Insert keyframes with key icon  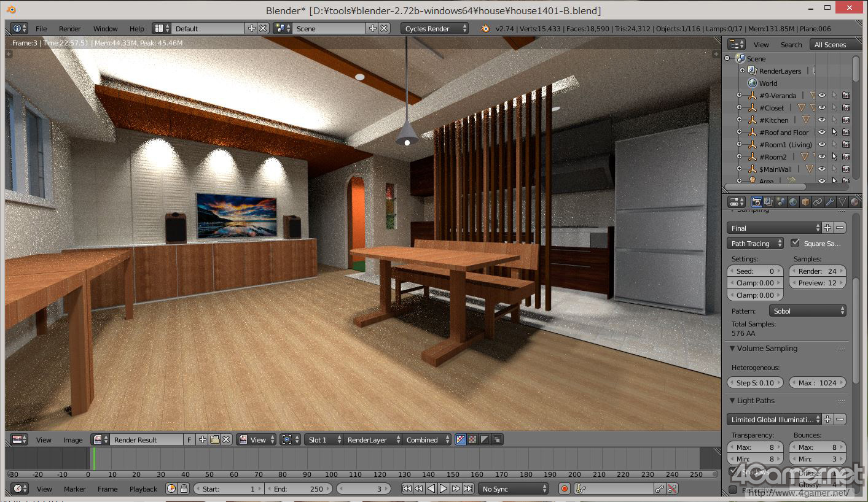pyautogui.click(x=660, y=488)
